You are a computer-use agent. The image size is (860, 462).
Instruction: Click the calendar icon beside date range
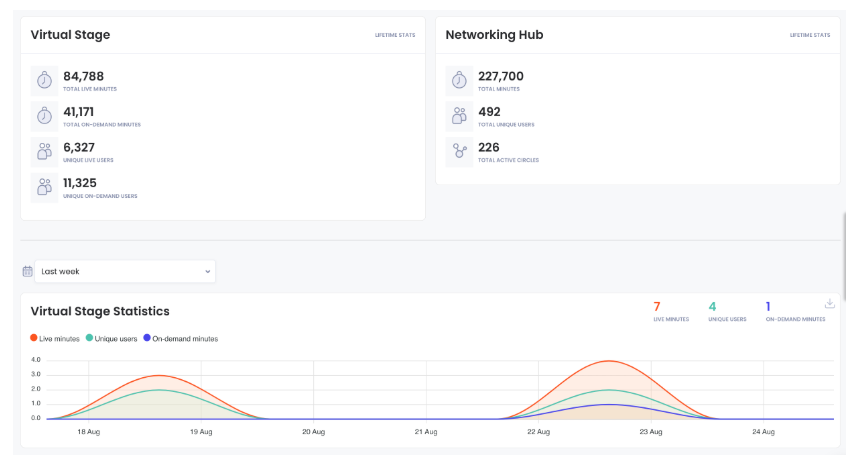click(27, 271)
